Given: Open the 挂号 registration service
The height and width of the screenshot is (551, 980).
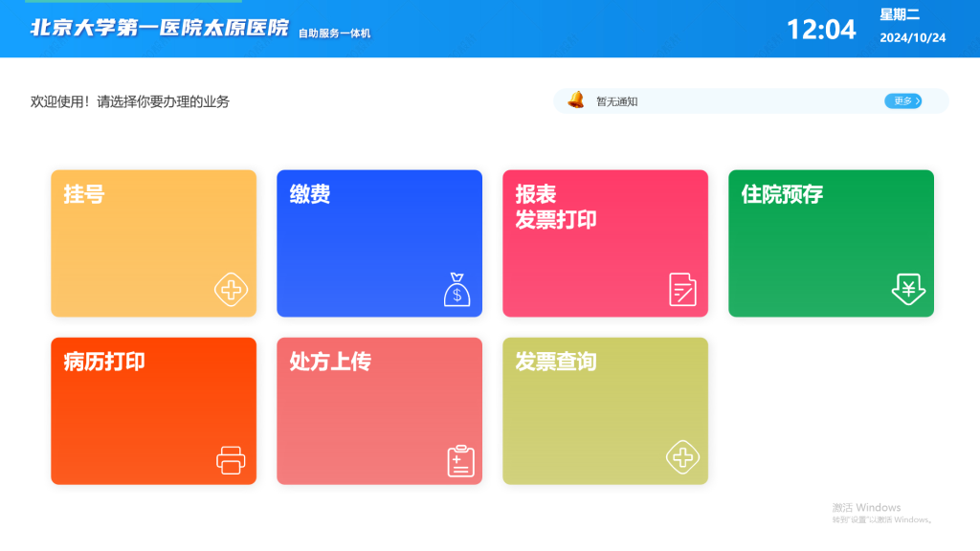Looking at the screenshot, I should pyautogui.click(x=154, y=243).
